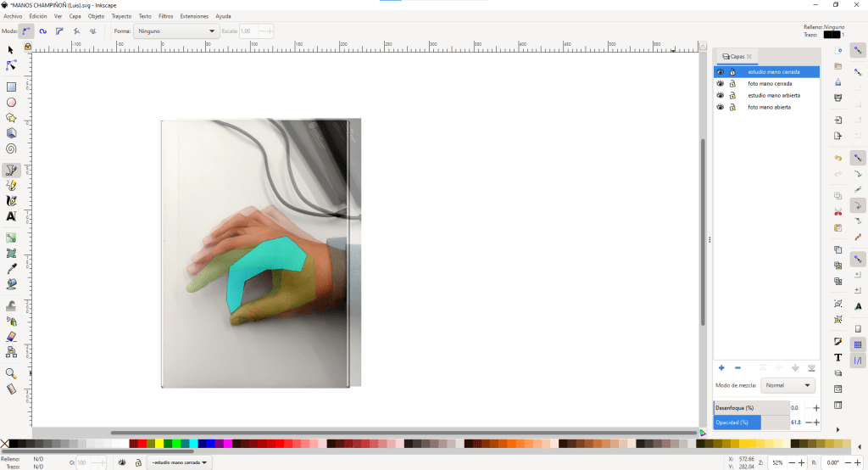Screen dimensions: 868x470
Task: Open the current layer selector in status bar
Action: pos(180,462)
